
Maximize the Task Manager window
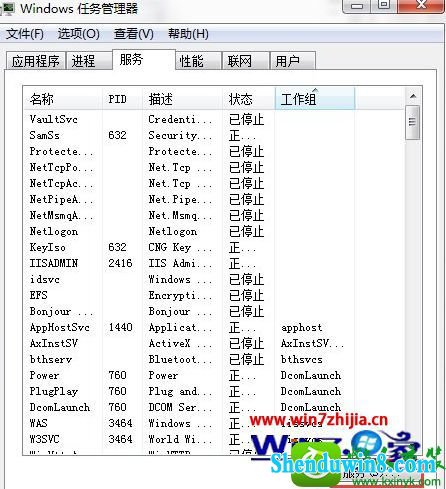384,5
